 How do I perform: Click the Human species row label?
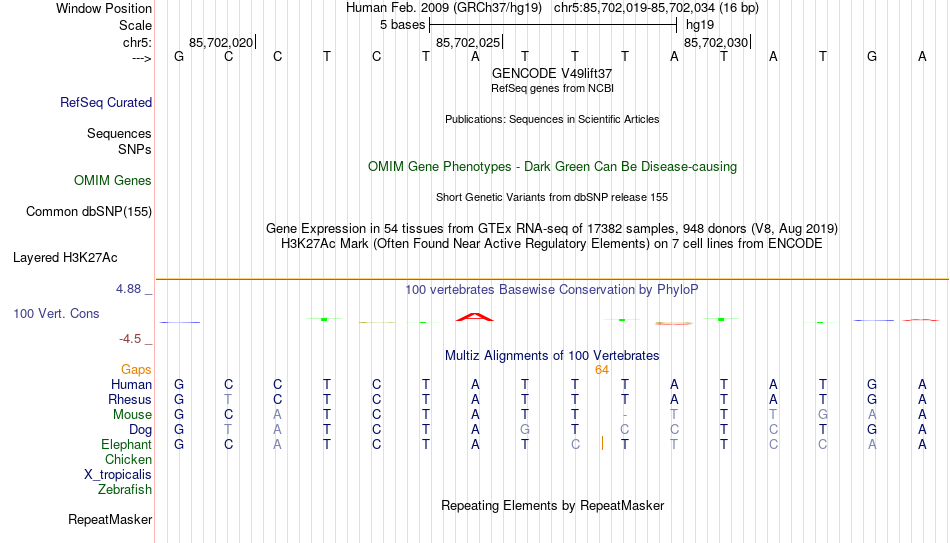(131, 384)
